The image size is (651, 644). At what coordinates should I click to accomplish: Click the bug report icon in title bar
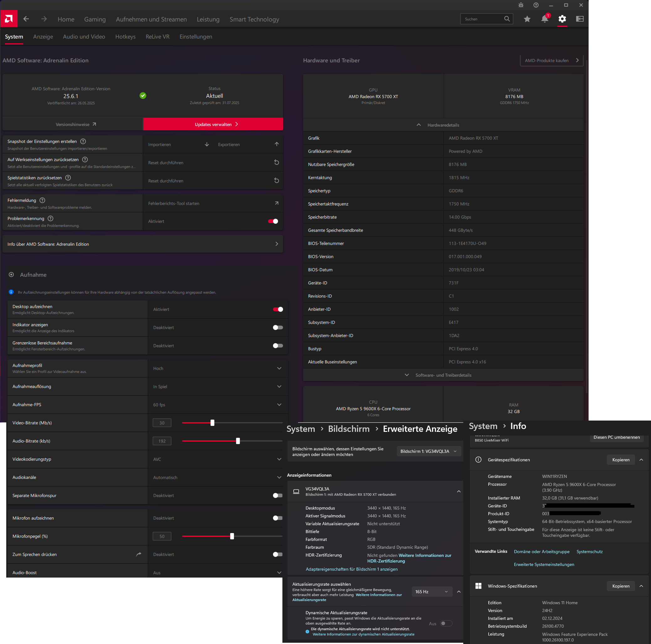(x=521, y=5)
